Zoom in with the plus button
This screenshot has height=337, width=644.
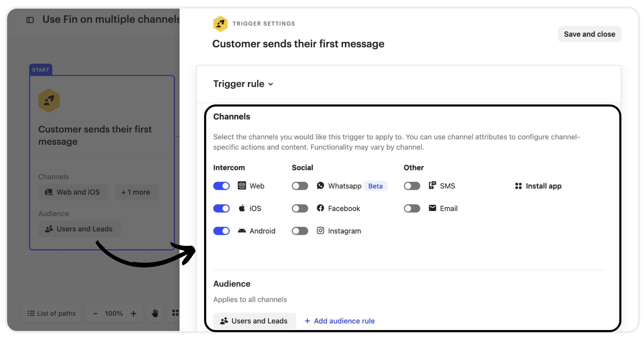[x=133, y=313]
